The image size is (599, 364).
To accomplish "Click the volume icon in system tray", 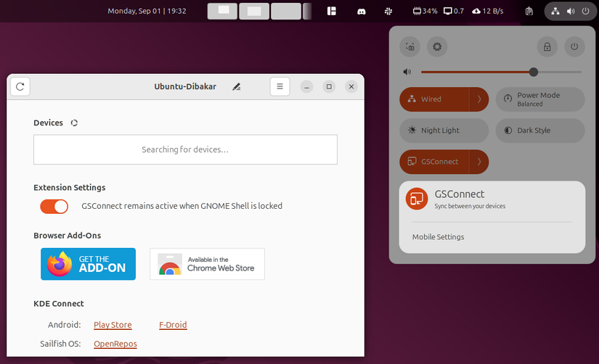I will (571, 11).
